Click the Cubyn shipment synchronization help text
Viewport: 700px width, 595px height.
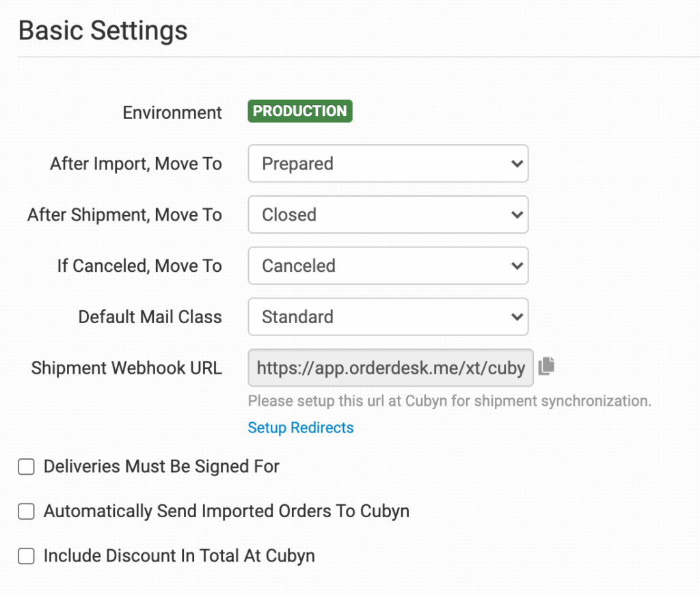click(x=449, y=401)
